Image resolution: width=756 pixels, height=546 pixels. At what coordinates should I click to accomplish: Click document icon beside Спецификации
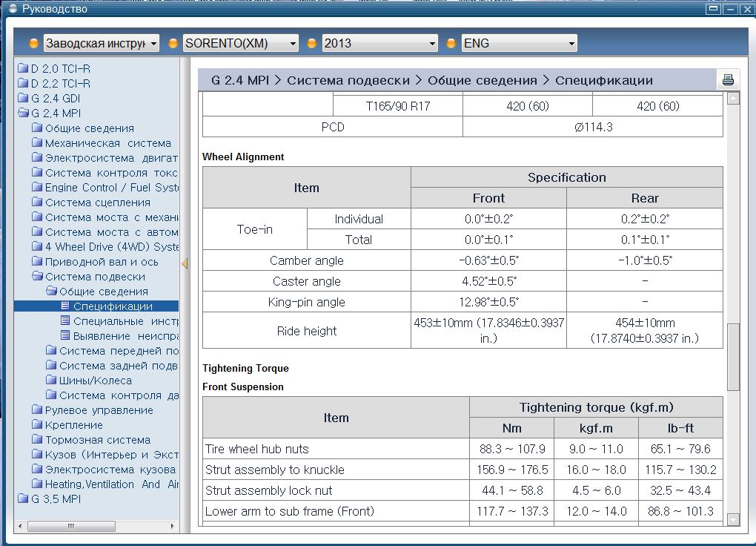click(x=65, y=306)
